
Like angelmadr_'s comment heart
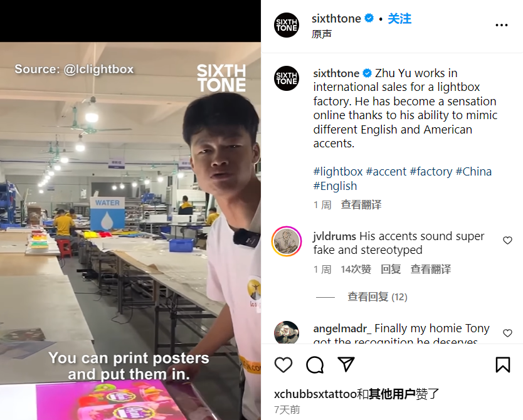click(x=507, y=333)
